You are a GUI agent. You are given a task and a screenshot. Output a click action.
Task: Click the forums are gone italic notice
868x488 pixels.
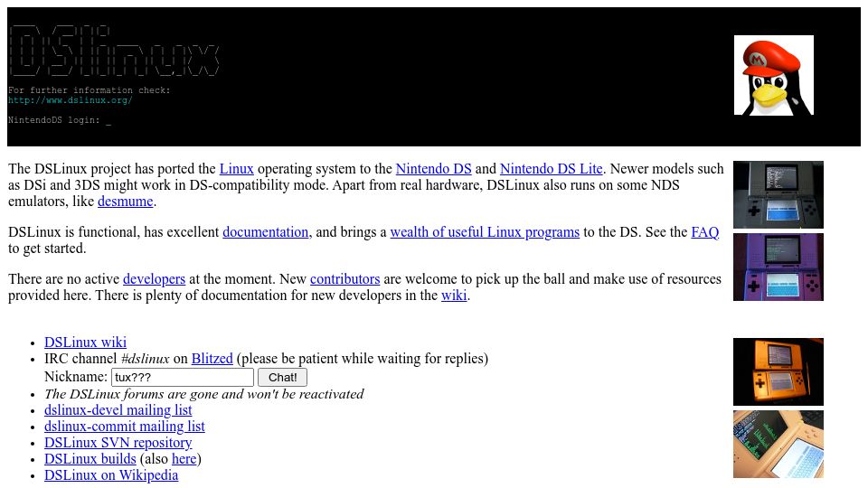[x=204, y=394]
